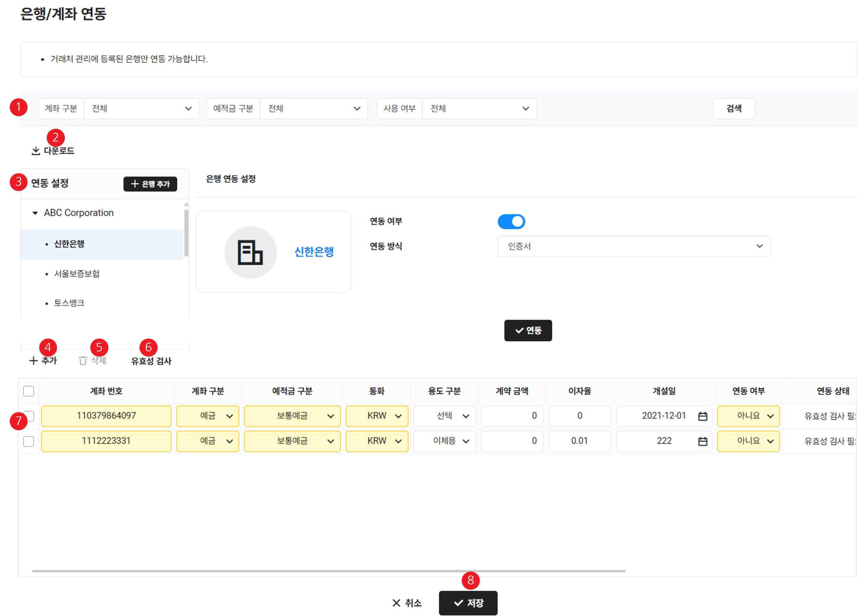Select 서울보증보험 in the bank list
Screen dimensions: 865x616
[x=77, y=273]
